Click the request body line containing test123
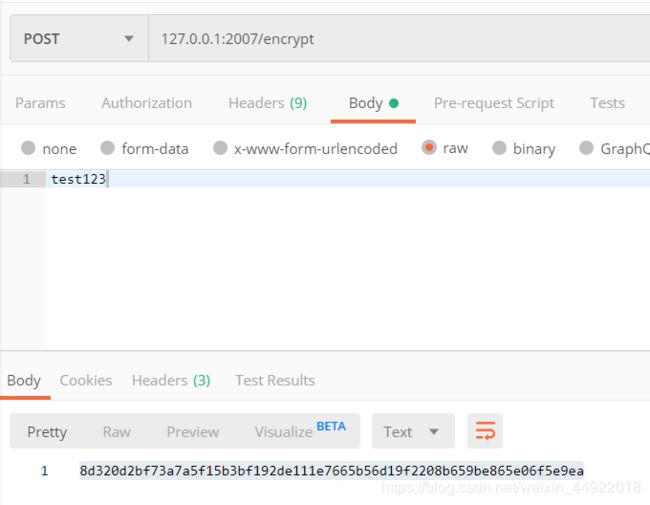 click(348, 179)
